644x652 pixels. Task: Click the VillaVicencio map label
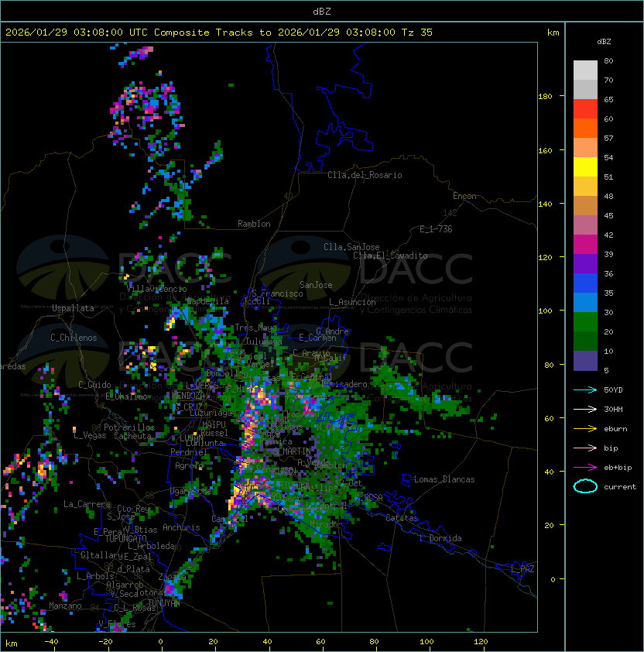[x=156, y=289]
